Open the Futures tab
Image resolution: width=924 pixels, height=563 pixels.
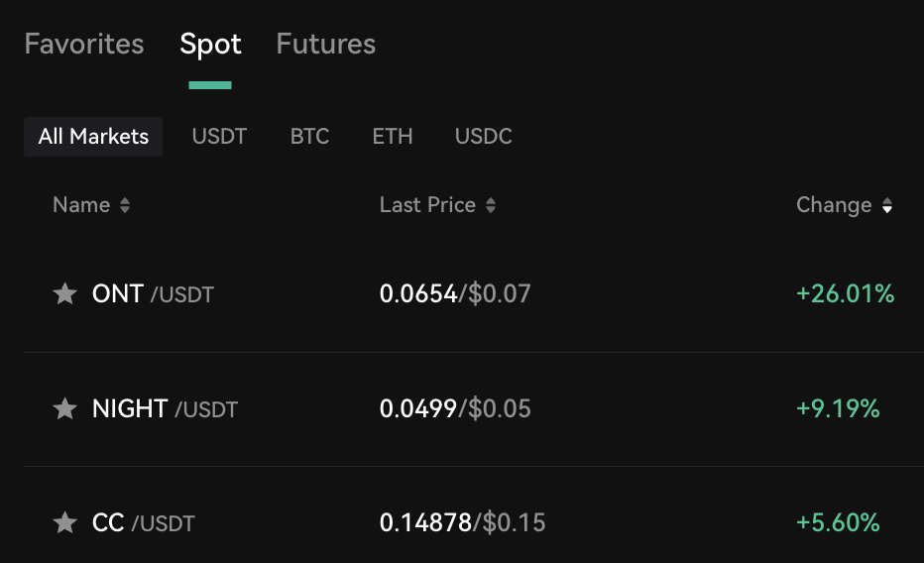pyautogui.click(x=325, y=45)
